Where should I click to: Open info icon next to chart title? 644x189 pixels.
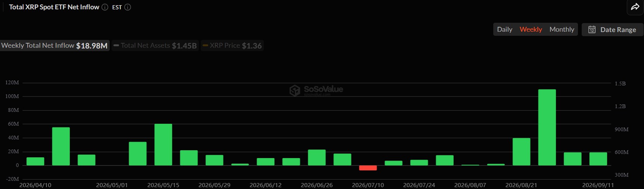coord(105,7)
